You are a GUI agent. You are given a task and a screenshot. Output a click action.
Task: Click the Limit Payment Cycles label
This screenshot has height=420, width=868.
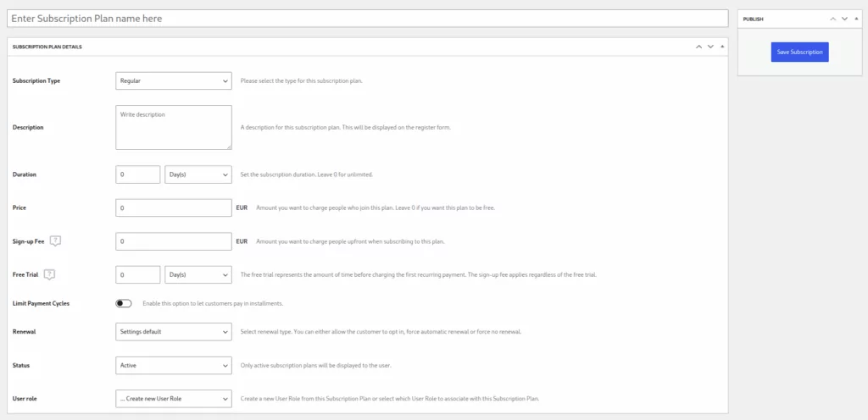pyautogui.click(x=41, y=303)
